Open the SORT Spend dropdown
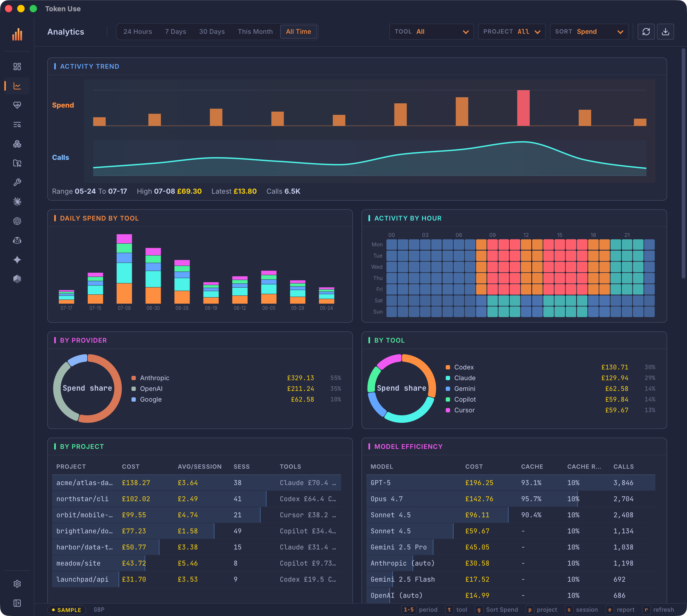The height and width of the screenshot is (616, 687). tap(589, 31)
